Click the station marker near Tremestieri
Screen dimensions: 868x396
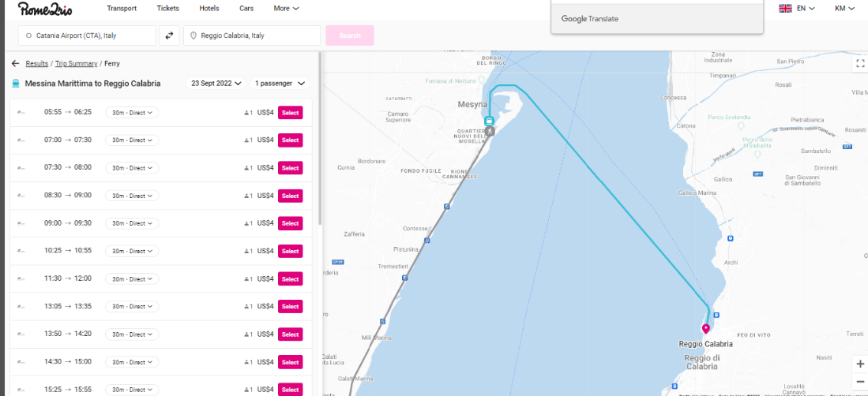point(404,278)
